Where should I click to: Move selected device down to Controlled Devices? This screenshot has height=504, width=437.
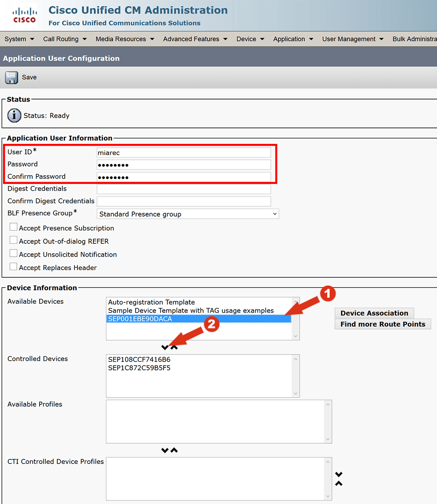[x=165, y=348]
